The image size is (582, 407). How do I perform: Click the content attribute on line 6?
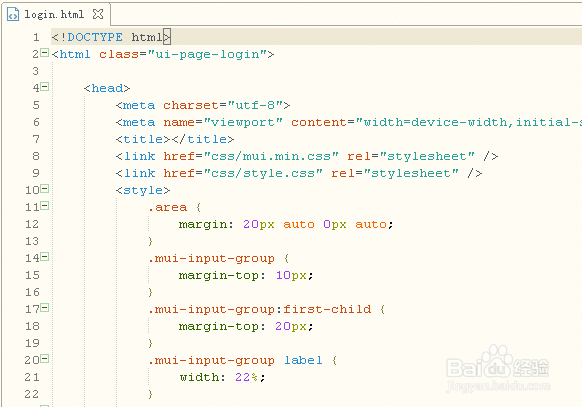[318, 122]
